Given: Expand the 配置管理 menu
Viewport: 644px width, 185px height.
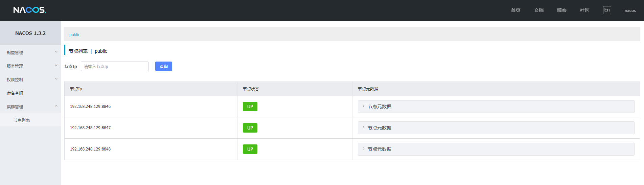Looking at the screenshot, I should [30, 52].
